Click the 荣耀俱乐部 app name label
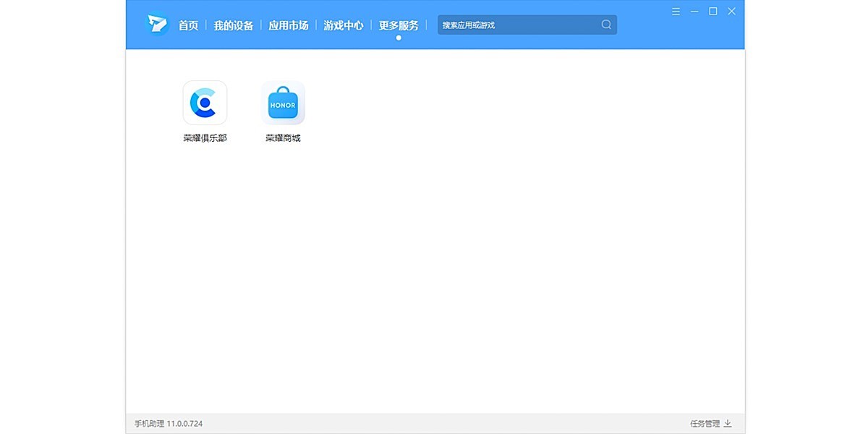This screenshot has width=868, height=434. pos(205,137)
